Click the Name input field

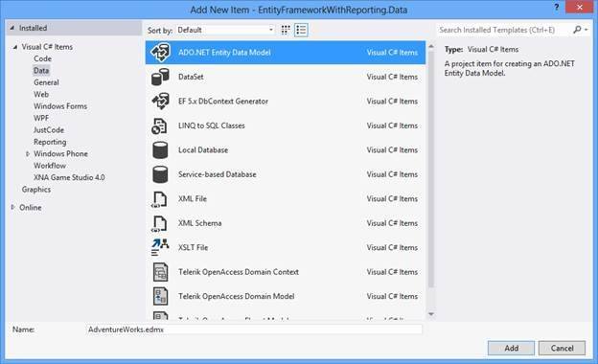pos(254,330)
